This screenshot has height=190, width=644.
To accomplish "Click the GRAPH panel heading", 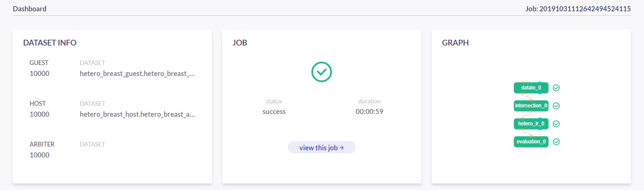I will (455, 43).
